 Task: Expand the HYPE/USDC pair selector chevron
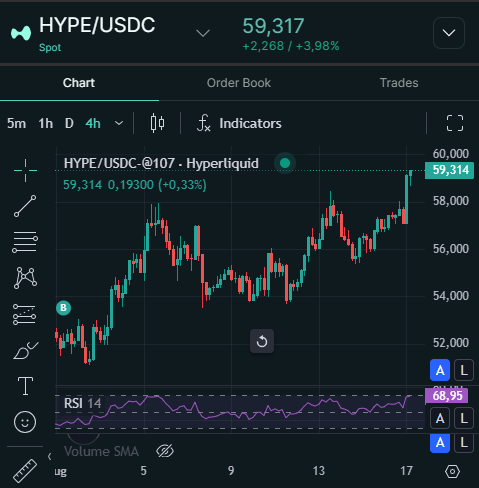(203, 33)
